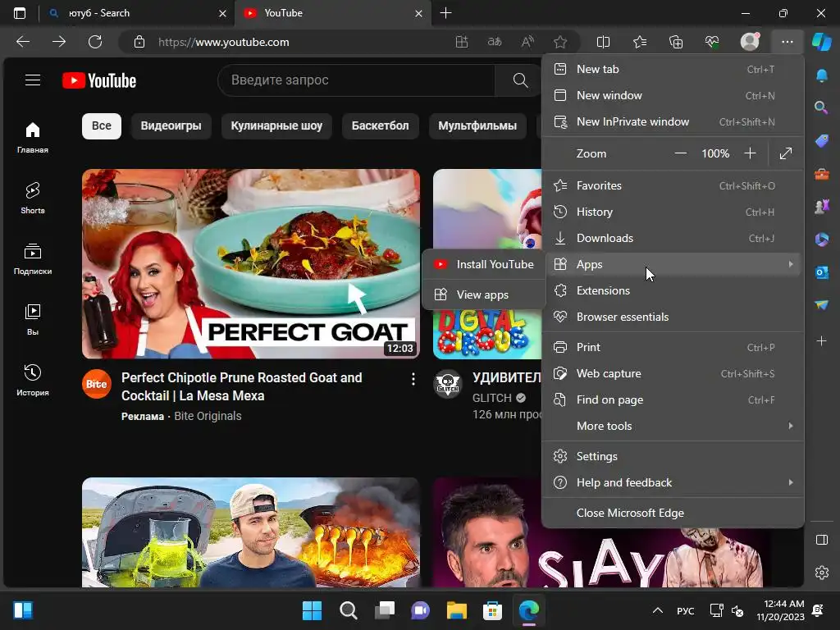This screenshot has width=840, height=630.
Task: Open the Favorites toolbar button
Action: tap(640, 42)
